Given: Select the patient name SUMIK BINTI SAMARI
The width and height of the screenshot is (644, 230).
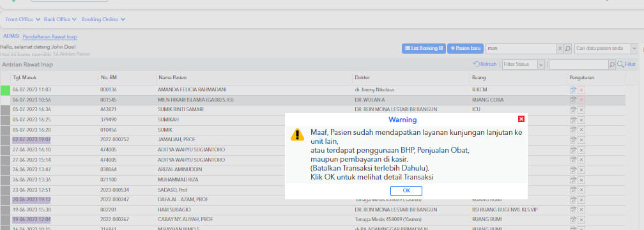Looking at the screenshot, I should coord(181,110).
